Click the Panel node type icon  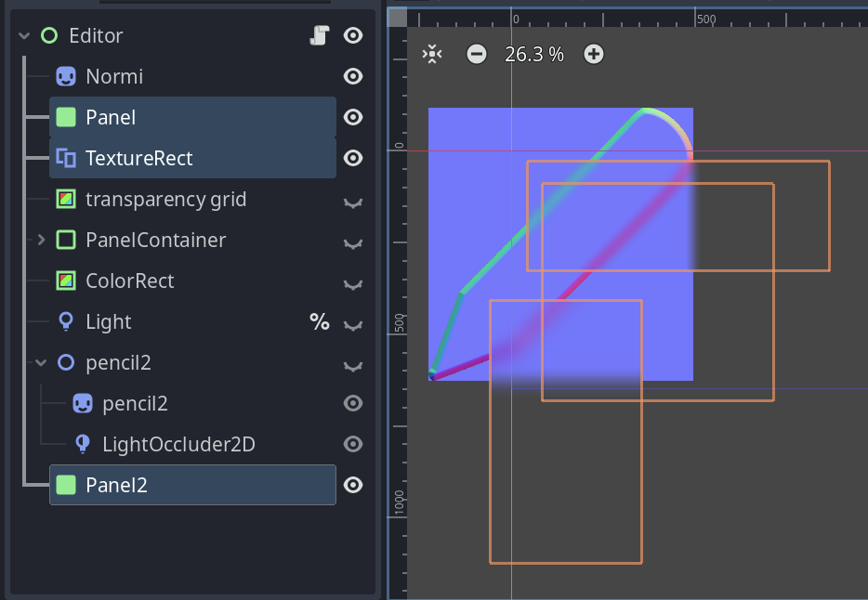65,117
